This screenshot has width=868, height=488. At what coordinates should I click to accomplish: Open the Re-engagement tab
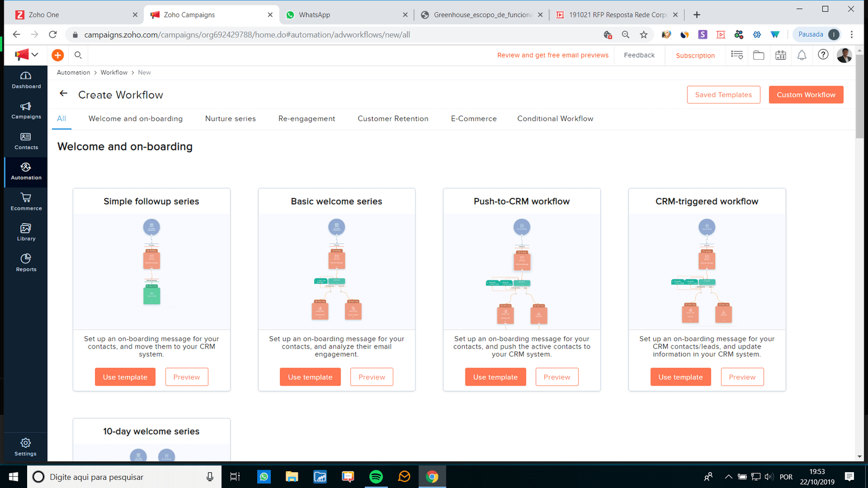[x=307, y=119]
